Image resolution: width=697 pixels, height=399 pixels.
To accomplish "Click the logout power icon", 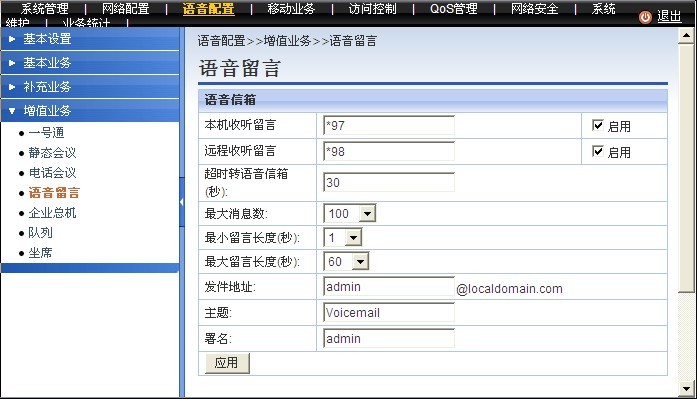I will click(645, 17).
